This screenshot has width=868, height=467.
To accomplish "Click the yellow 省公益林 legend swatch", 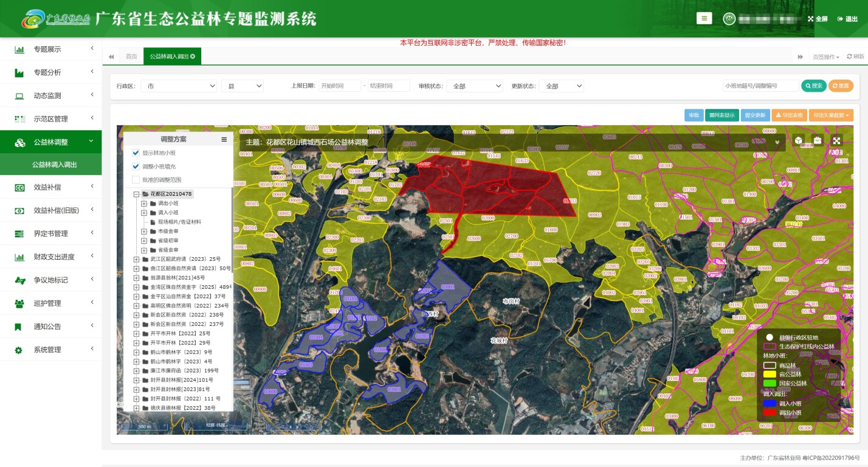I will click(770, 375).
